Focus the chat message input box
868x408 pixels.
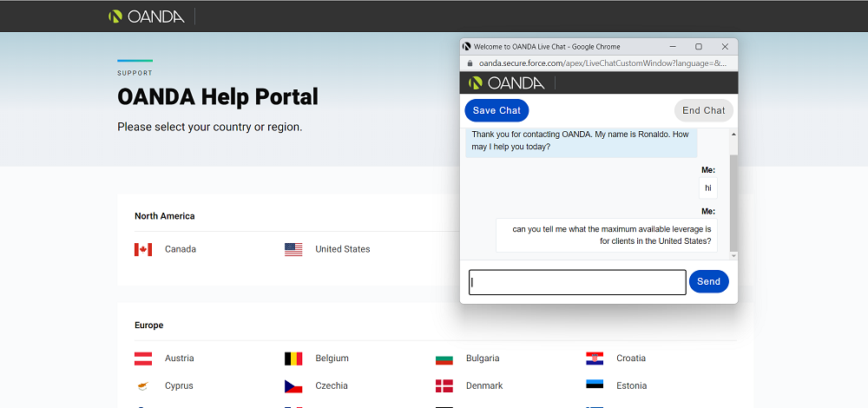point(577,282)
